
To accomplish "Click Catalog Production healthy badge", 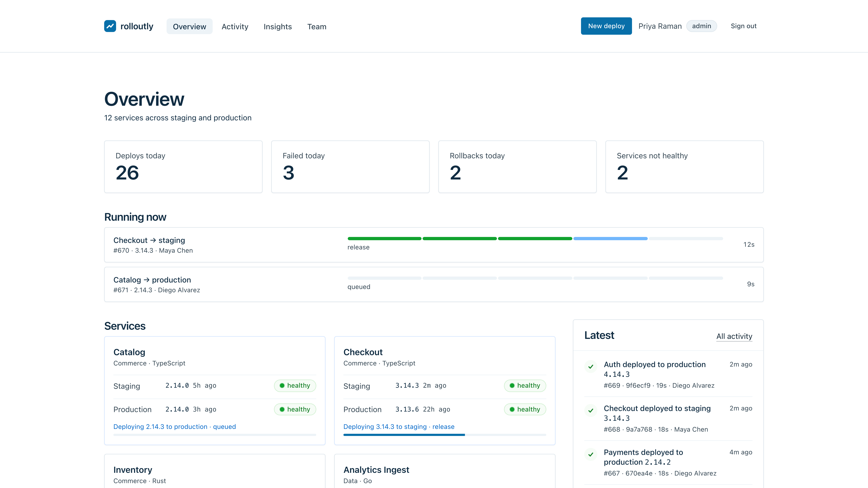I will (x=295, y=409).
